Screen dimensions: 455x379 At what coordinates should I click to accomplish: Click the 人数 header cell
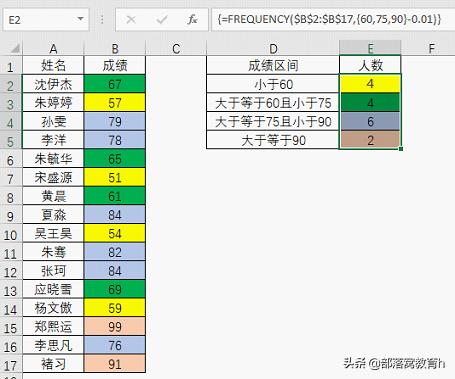370,65
